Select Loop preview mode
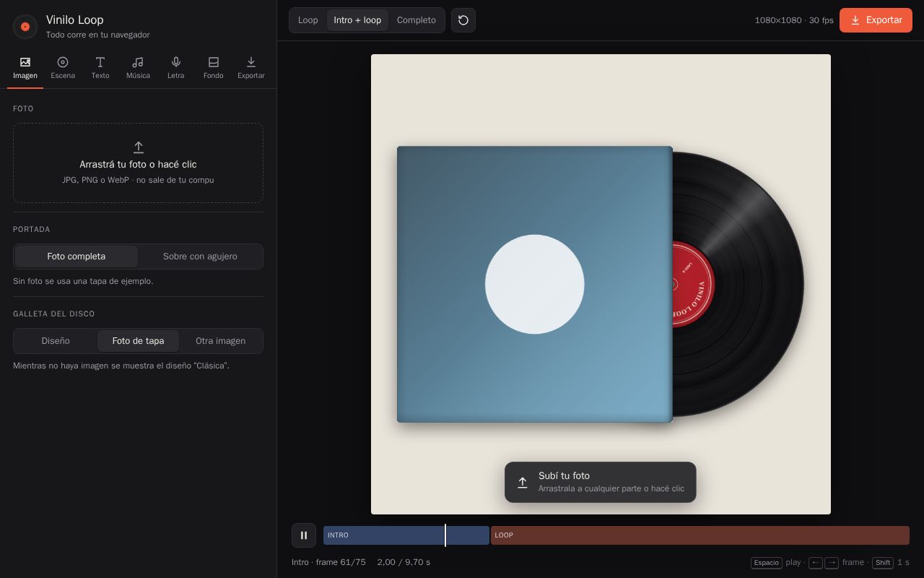Viewport: 924px width, 578px height. (308, 20)
